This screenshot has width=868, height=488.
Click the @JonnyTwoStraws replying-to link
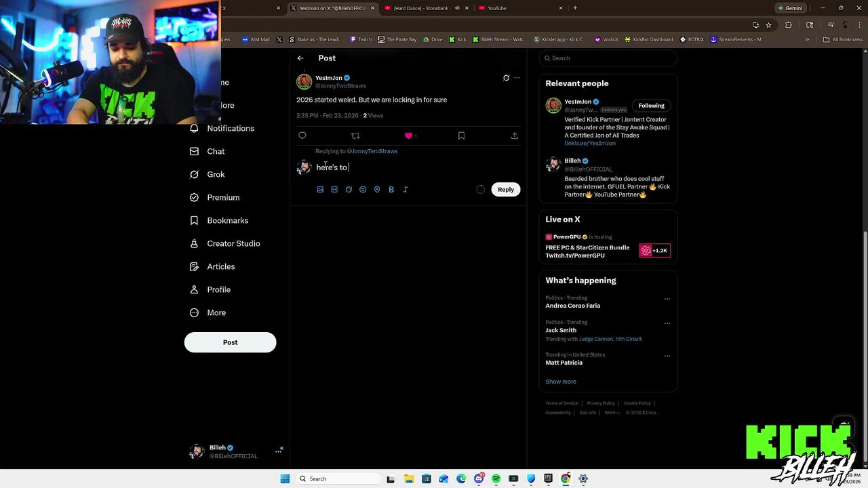click(x=372, y=151)
